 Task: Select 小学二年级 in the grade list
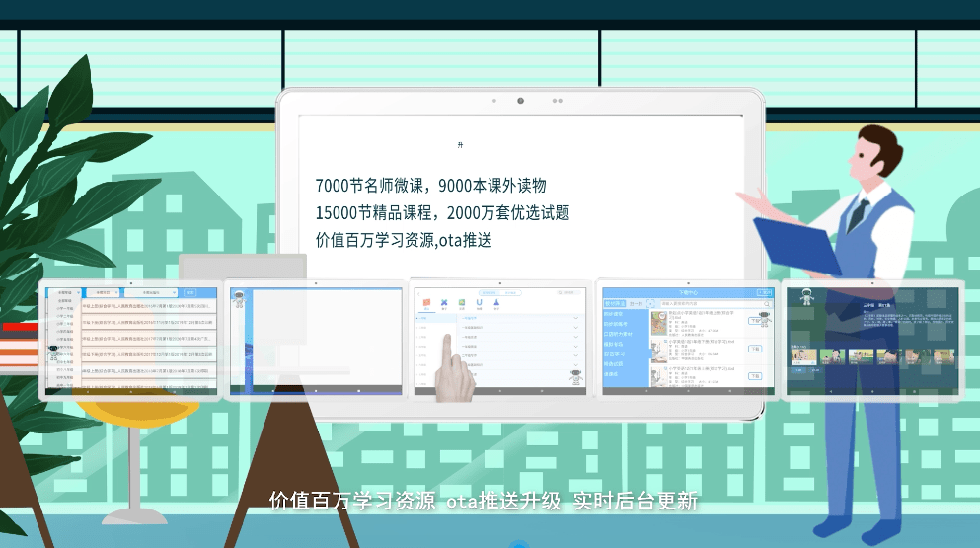click(65, 316)
